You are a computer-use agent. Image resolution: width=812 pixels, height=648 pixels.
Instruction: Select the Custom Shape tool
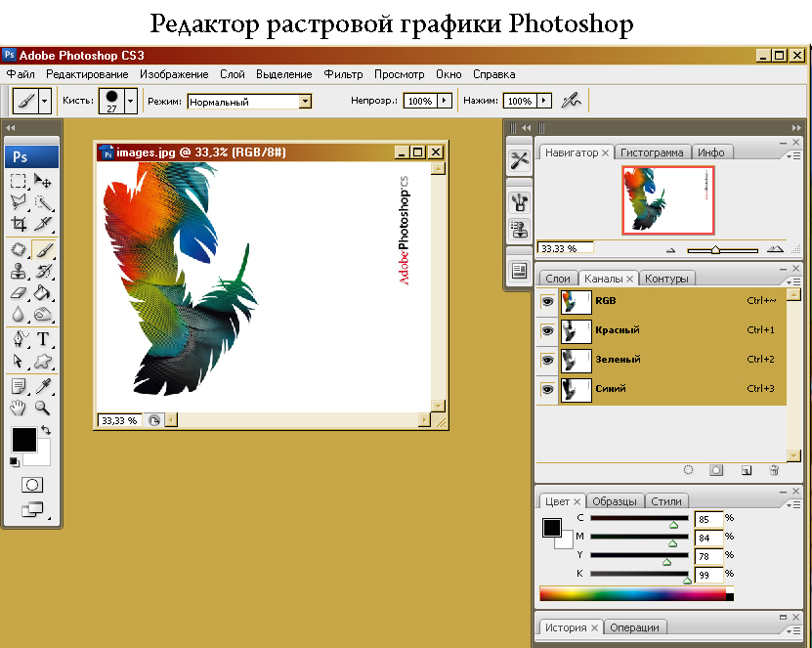[42, 361]
